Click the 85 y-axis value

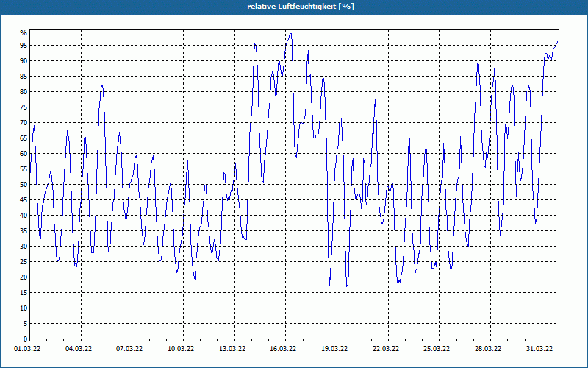pos(24,77)
